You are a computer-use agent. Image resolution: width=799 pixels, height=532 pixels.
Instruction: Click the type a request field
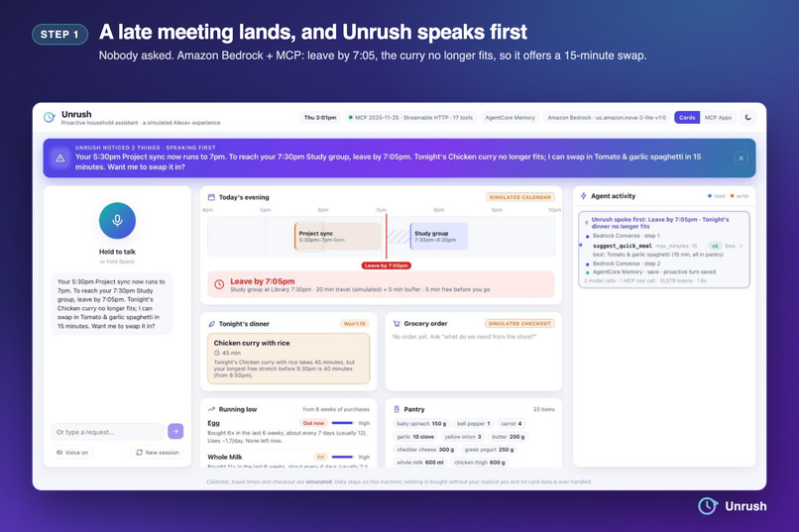pyautogui.click(x=108, y=432)
